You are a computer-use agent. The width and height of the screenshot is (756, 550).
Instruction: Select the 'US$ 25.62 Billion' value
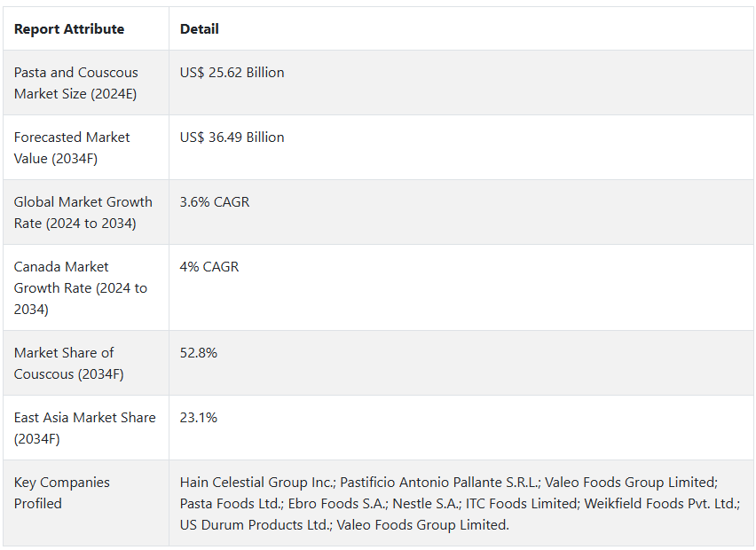click(232, 73)
